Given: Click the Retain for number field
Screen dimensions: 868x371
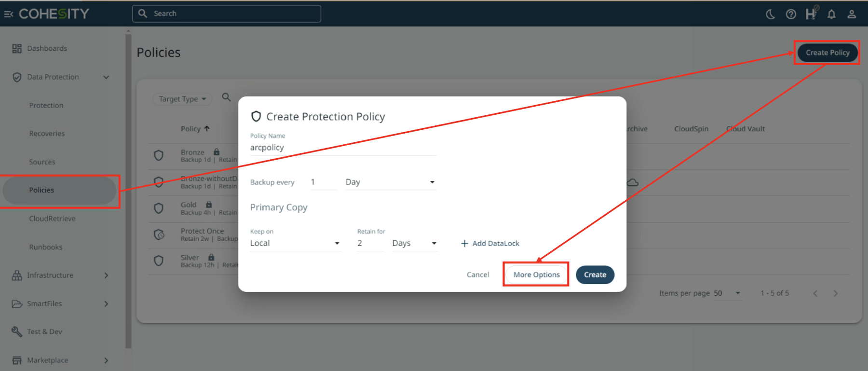Looking at the screenshot, I should [370, 243].
